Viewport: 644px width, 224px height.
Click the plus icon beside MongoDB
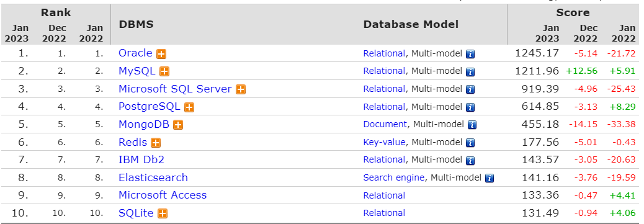[178, 125]
